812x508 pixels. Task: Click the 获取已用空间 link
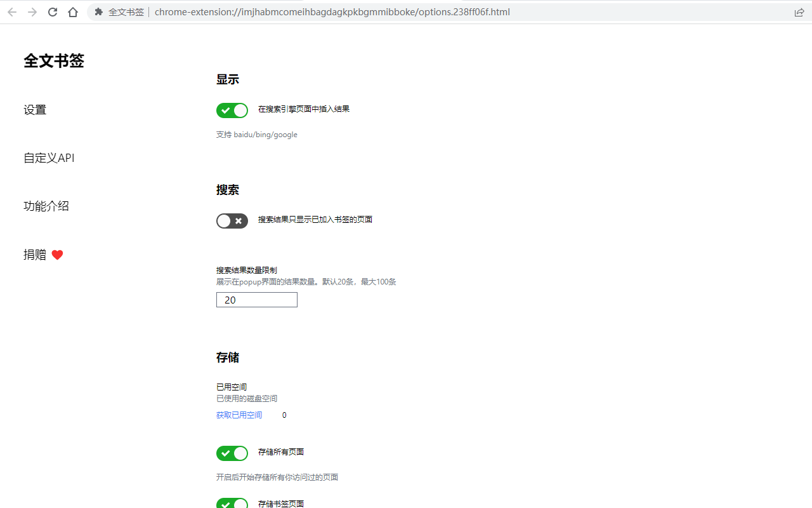click(x=239, y=415)
